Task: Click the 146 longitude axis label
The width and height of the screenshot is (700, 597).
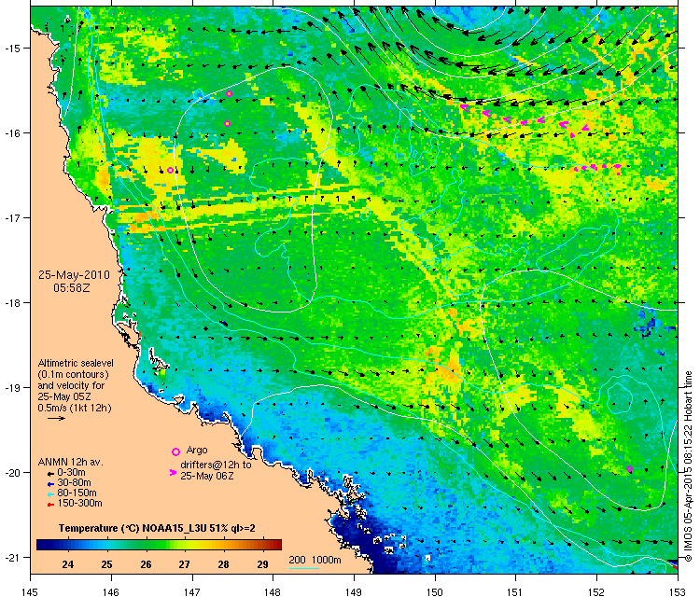Action: 111,591
